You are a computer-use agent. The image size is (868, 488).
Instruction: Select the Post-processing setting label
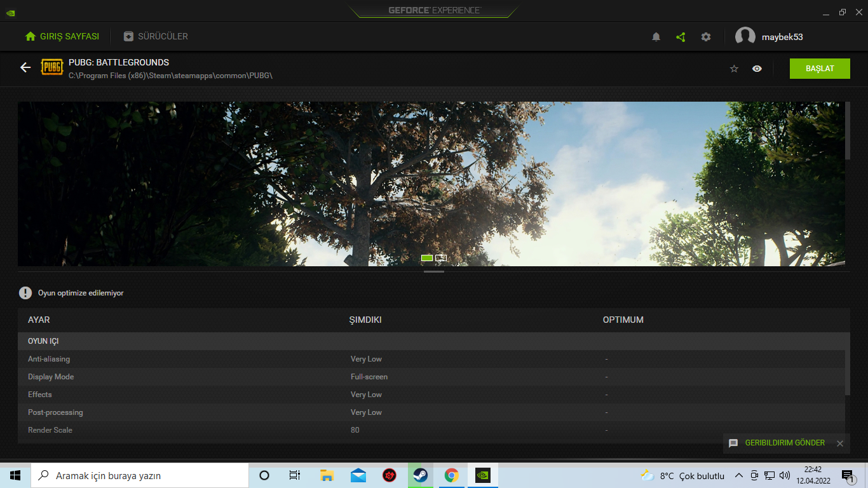point(55,412)
